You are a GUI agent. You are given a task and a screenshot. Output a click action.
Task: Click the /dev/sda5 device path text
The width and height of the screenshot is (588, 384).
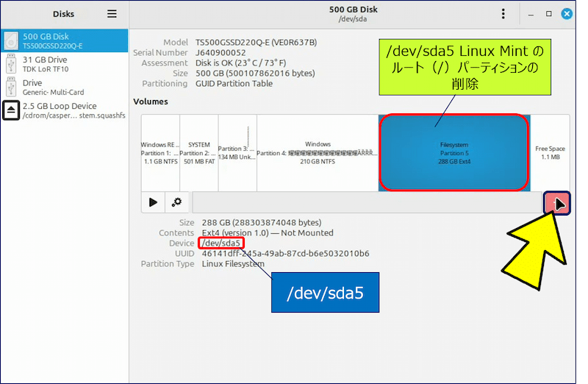[x=221, y=243]
